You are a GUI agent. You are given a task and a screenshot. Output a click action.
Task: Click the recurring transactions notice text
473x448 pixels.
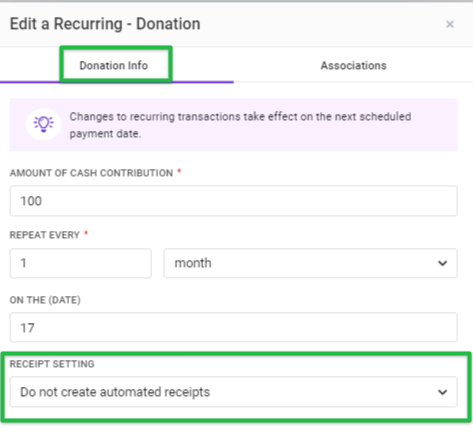240,125
